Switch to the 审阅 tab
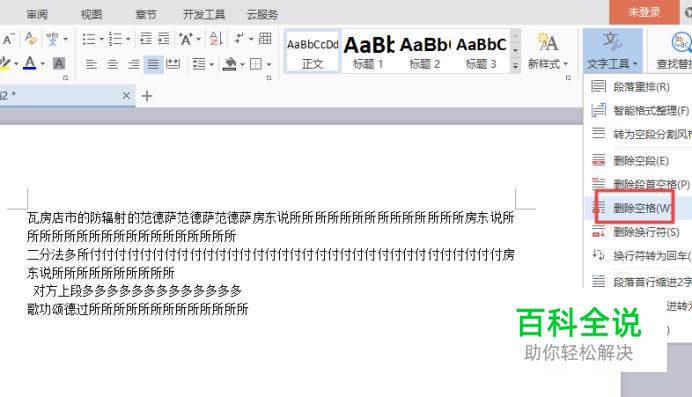This screenshot has height=397, width=692. tap(37, 15)
